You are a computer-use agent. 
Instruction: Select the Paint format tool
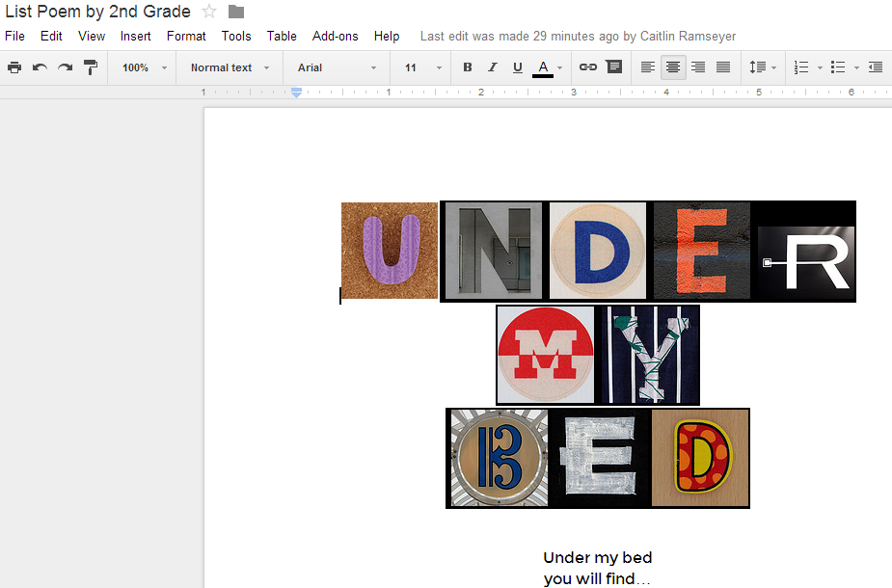(x=91, y=67)
